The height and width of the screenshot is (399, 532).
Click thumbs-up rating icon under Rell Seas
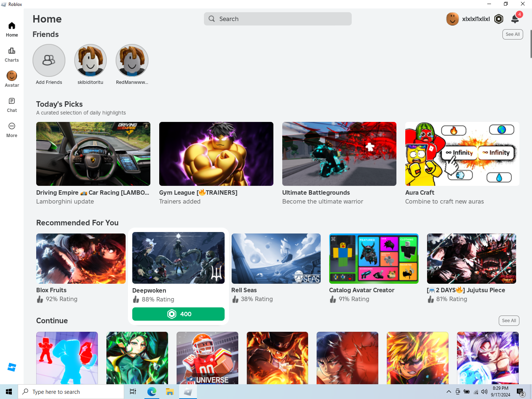click(x=235, y=299)
